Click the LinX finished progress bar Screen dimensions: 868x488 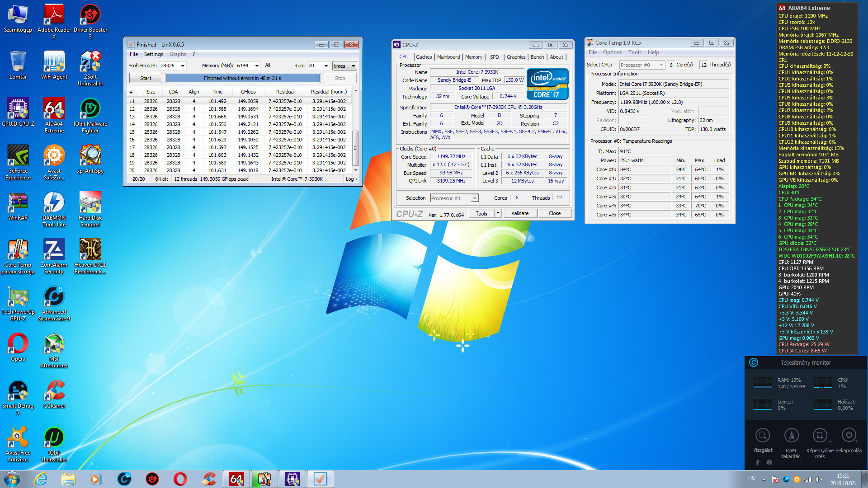click(243, 78)
